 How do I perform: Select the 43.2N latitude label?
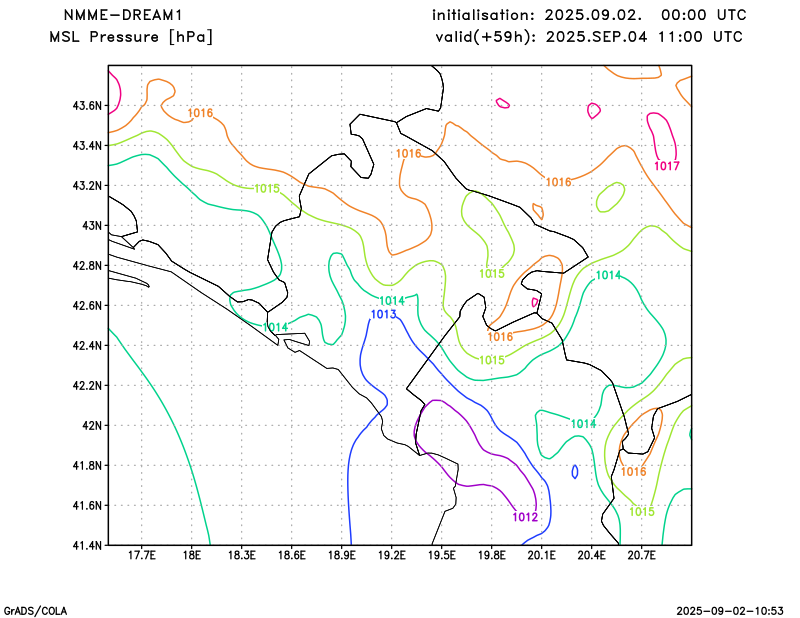click(87, 186)
